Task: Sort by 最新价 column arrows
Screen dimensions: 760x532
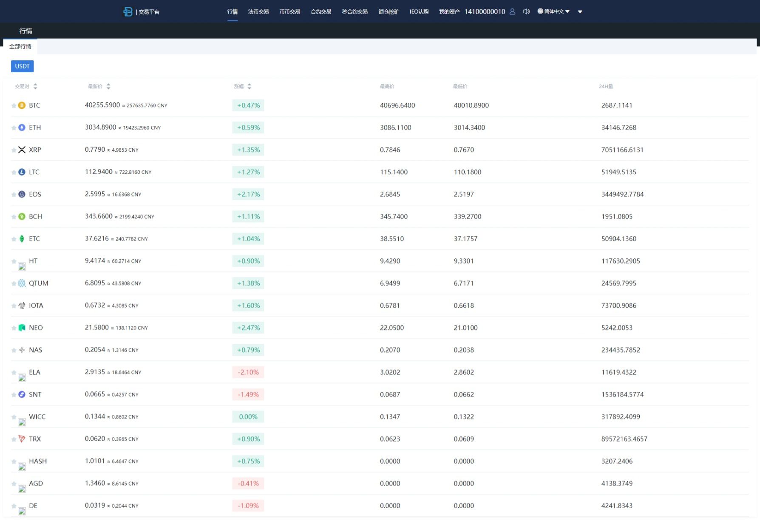Action: tap(108, 87)
